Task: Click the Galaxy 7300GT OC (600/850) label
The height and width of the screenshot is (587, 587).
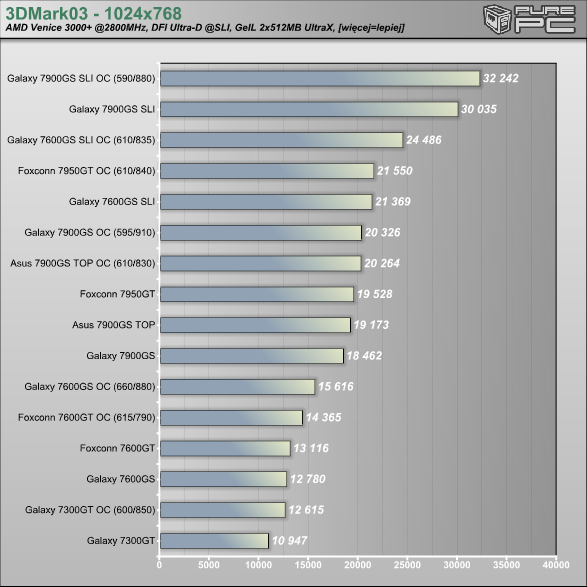Action: pyautogui.click(x=90, y=510)
